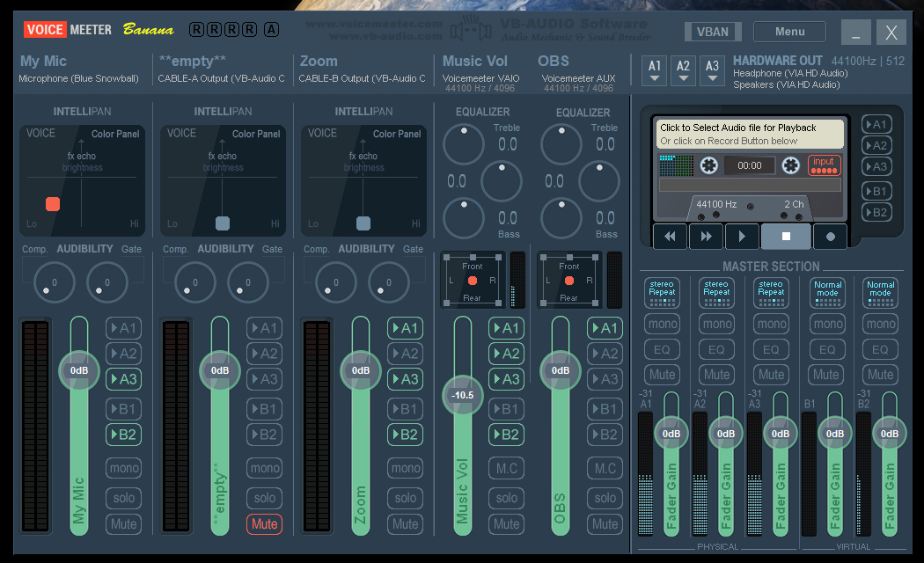This screenshot has width=924, height=563.
Task: Click the Music Vol fader knob at -10.5
Action: 463,395
